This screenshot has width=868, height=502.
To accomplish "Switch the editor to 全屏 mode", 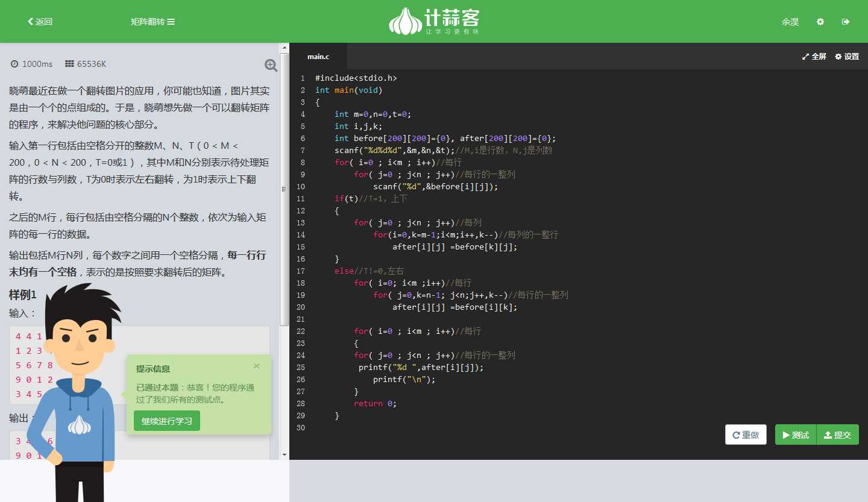I will (x=814, y=57).
